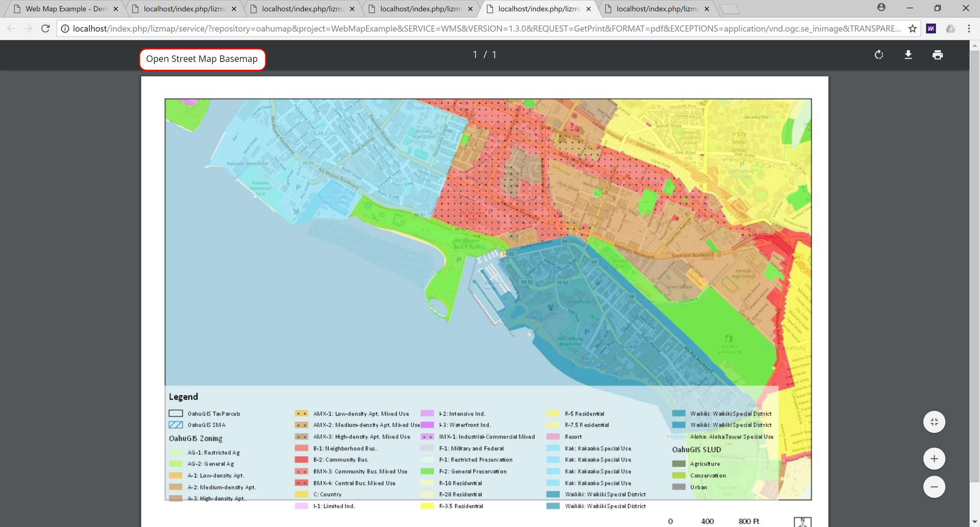Image resolution: width=980 pixels, height=527 pixels.
Task: View site information icon
Action: click(x=65, y=29)
